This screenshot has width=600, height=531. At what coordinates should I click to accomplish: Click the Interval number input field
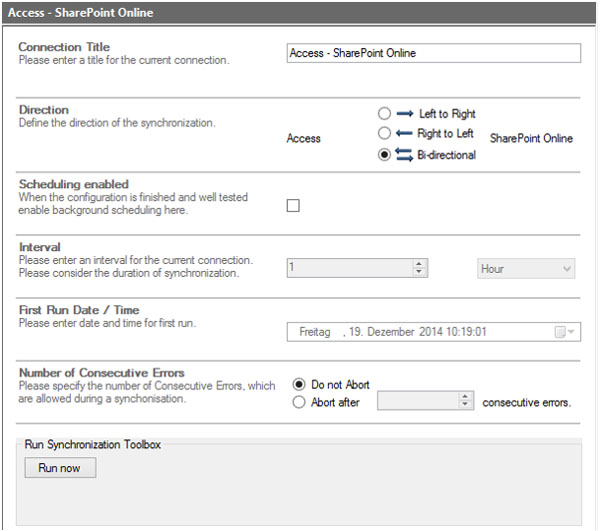pos(349,269)
